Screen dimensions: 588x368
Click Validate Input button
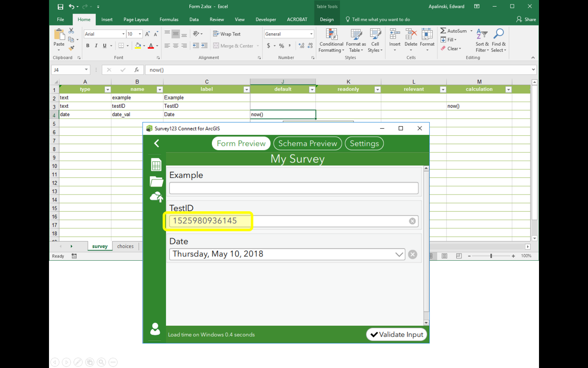point(397,335)
